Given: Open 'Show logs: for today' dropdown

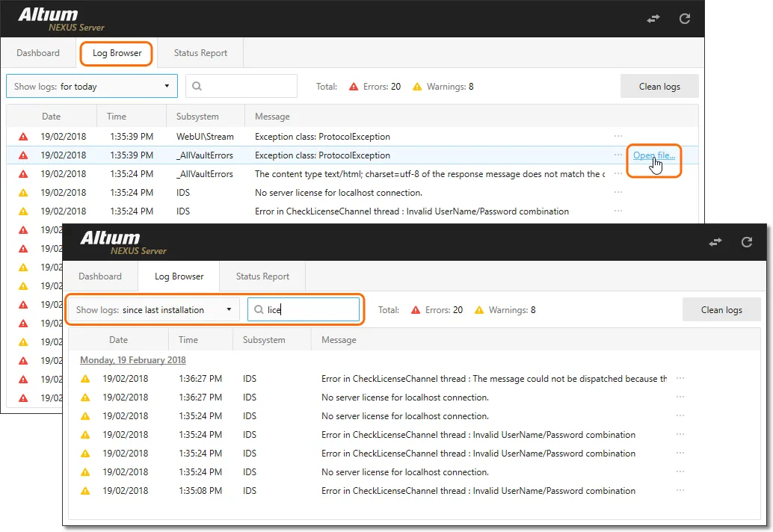Looking at the screenshot, I should [x=92, y=87].
